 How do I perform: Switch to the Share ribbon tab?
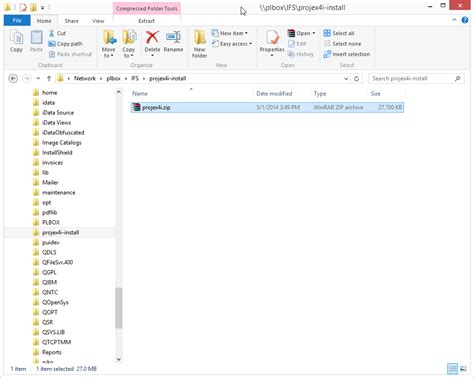coord(71,21)
